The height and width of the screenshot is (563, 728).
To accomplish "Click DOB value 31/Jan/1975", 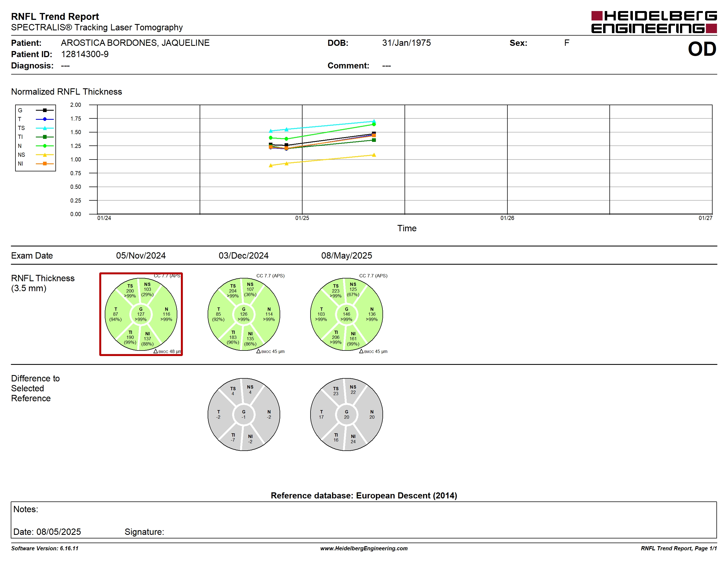I will pos(406,43).
